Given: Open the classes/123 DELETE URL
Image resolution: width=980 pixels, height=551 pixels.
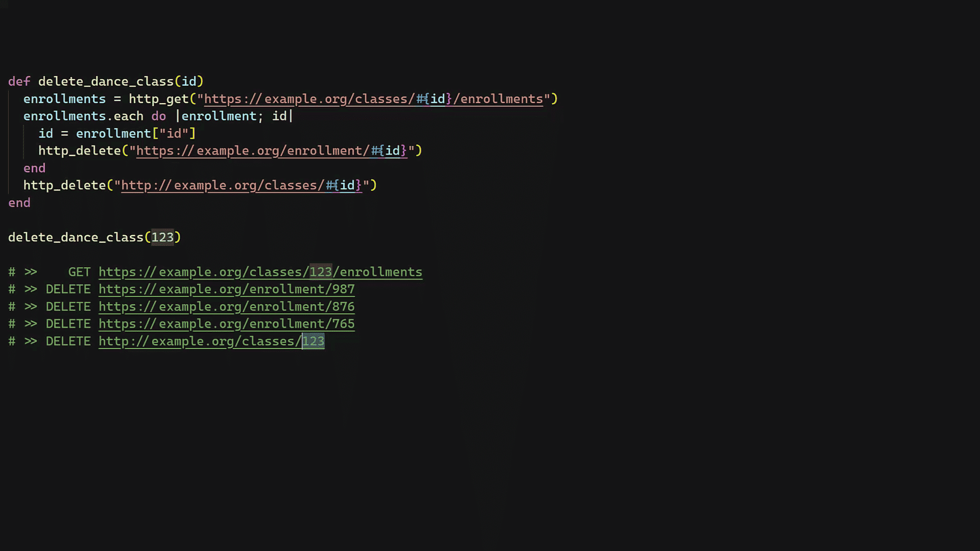Looking at the screenshot, I should pos(211,341).
